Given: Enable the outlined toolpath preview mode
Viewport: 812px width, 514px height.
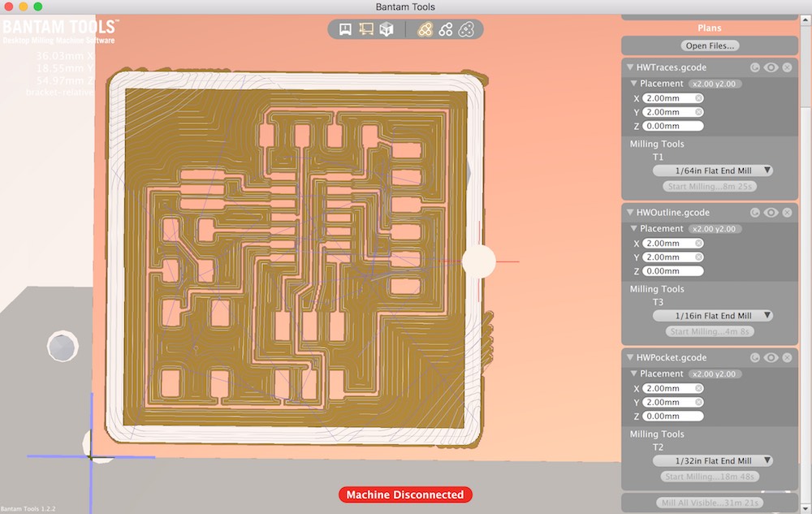Looking at the screenshot, I should coord(466,29).
